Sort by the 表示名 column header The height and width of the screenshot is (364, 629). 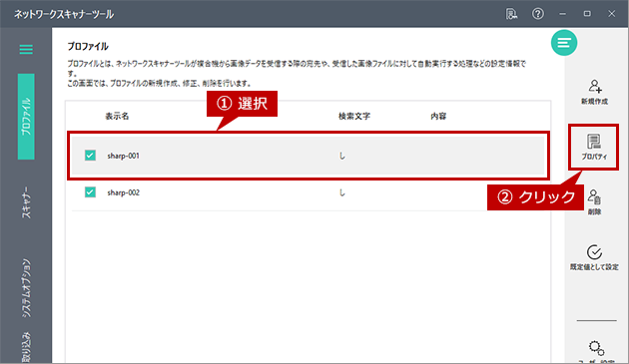[x=117, y=117]
